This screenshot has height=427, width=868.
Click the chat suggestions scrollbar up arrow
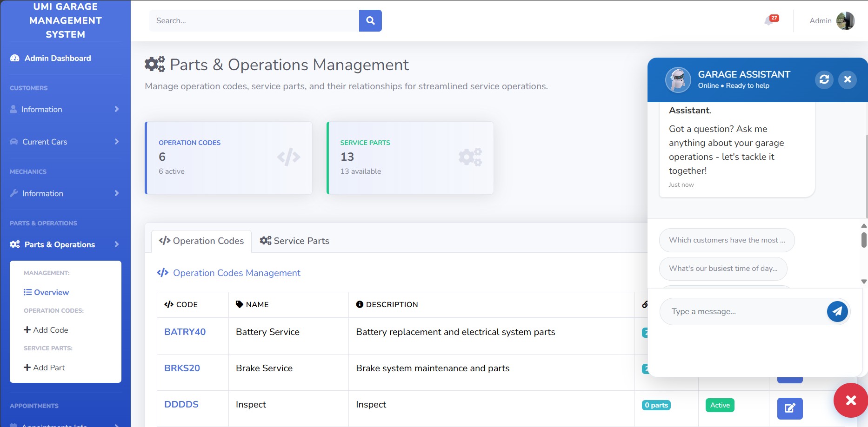pyautogui.click(x=864, y=226)
